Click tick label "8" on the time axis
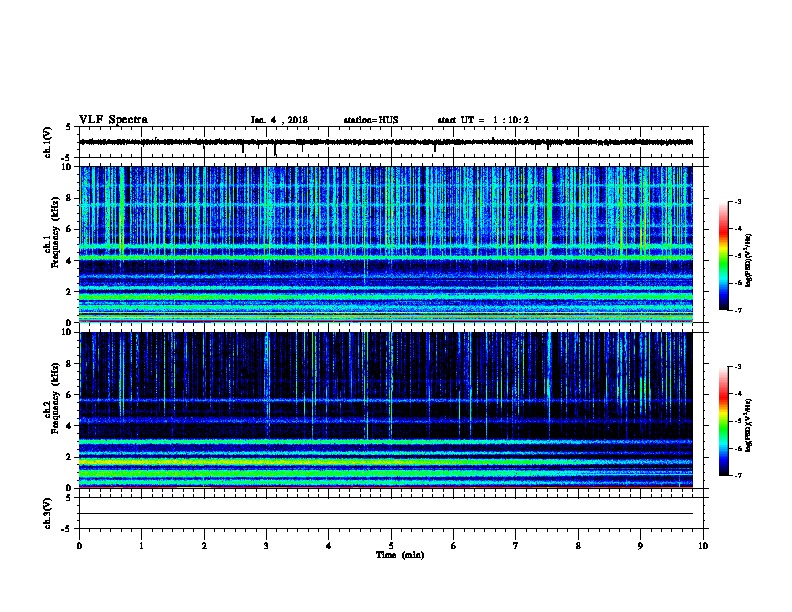 pos(578,546)
